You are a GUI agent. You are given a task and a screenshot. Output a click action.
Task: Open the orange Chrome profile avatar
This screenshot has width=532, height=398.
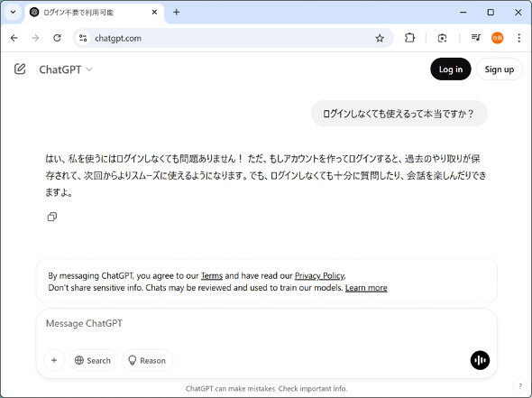tap(498, 38)
